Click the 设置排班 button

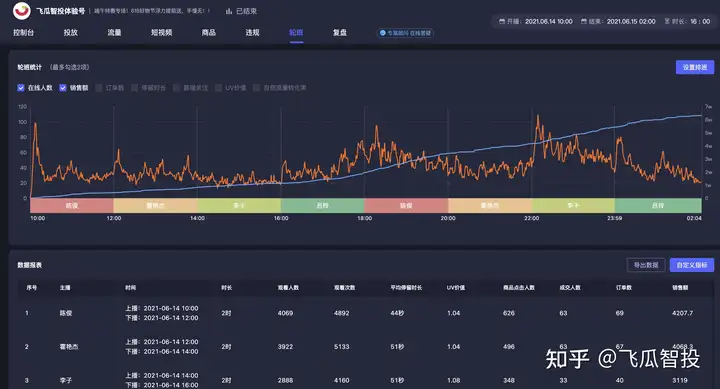695,68
